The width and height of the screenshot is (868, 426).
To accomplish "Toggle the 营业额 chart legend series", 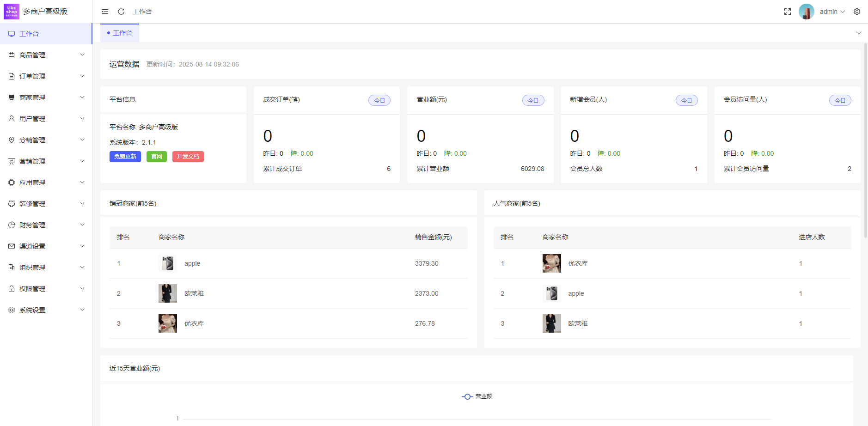I will tap(477, 396).
